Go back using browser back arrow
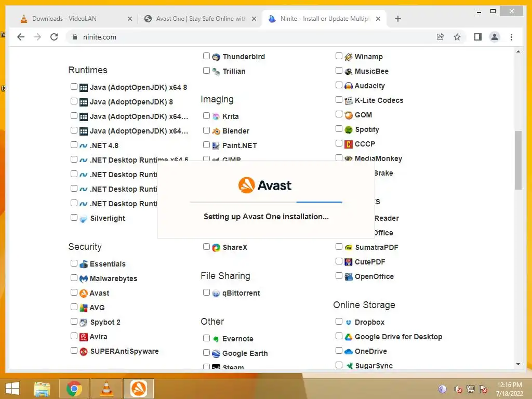Viewport: 532px width, 399px height. pyautogui.click(x=21, y=37)
